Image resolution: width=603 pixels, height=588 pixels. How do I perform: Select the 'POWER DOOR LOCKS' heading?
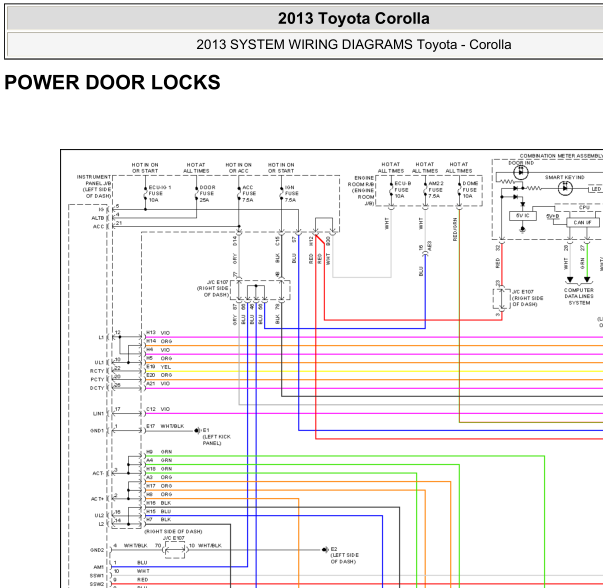tap(112, 82)
